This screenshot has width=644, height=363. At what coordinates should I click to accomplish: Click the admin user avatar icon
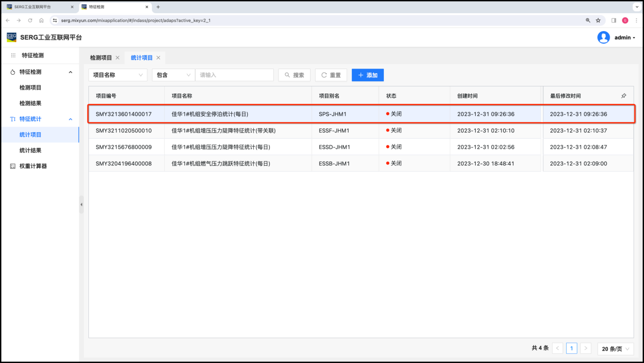pyautogui.click(x=603, y=38)
